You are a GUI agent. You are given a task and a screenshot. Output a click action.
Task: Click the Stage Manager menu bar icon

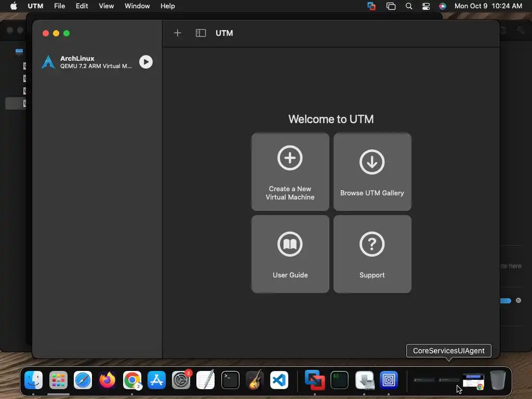point(391,6)
